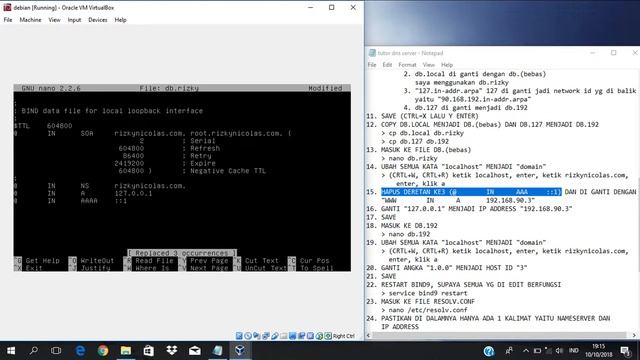Launch Google Chrome from the taskbar
Viewport: 640px width, 360px height.
tap(103, 351)
